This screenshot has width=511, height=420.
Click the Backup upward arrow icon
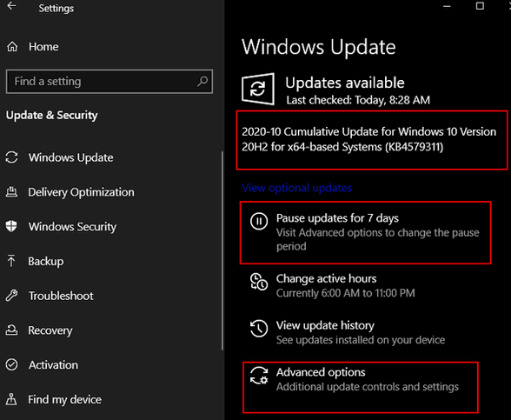click(11, 261)
